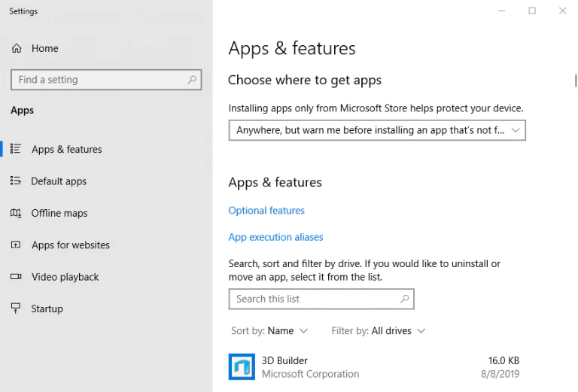
Task: Click magnifier icon in Search this list
Action: [x=404, y=299]
